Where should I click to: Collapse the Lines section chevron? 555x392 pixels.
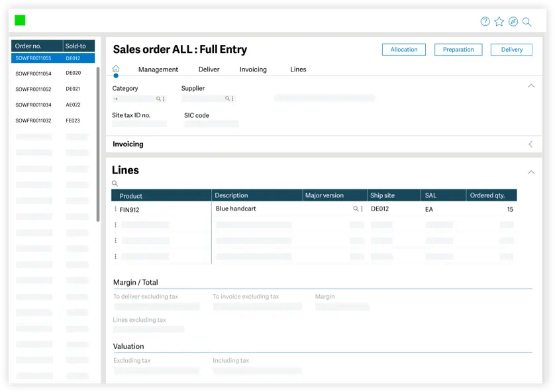tap(530, 172)
